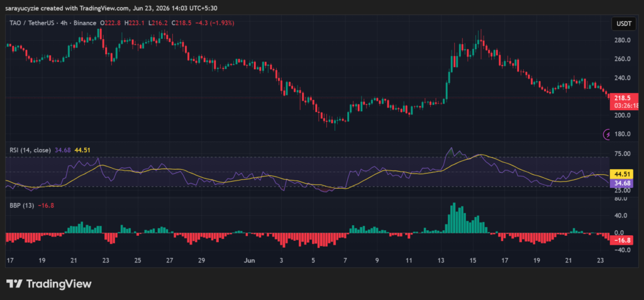Click the countdown timer 03:26:18
644x300 pixels.
coord(627,106)
